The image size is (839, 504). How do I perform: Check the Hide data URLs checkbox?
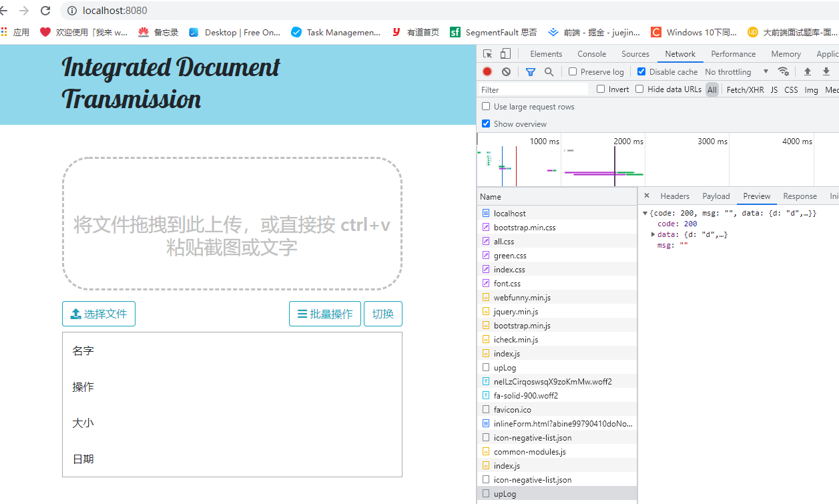[639, 89]
